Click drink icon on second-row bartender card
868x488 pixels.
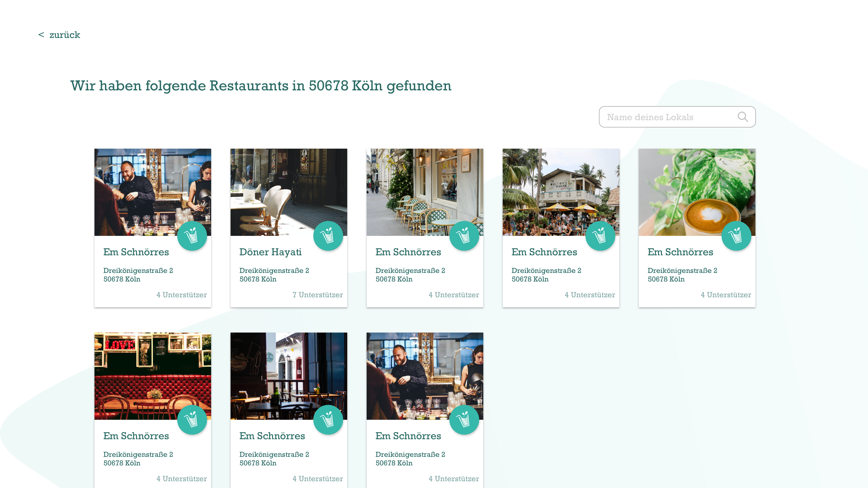coord(464,420)
